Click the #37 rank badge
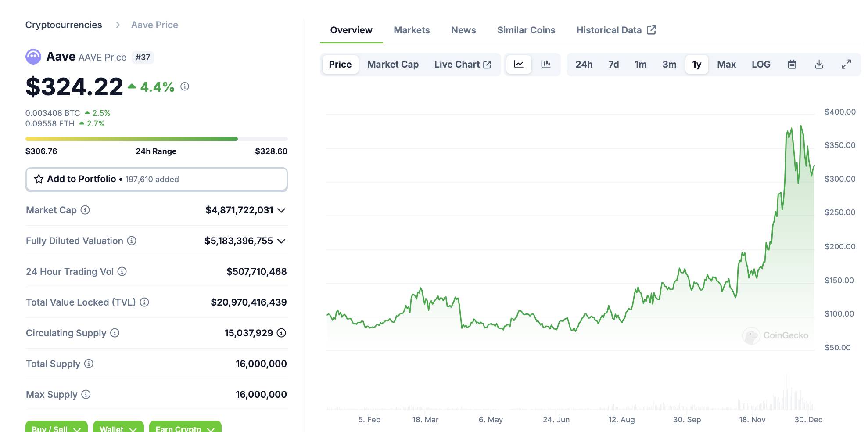 [143, 58]
